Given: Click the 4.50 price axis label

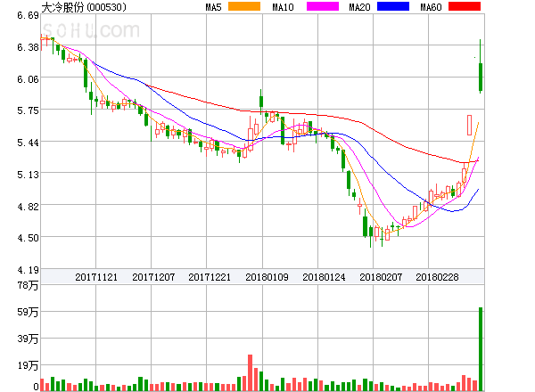Looking at the screenshot, I should pos(28,238).
